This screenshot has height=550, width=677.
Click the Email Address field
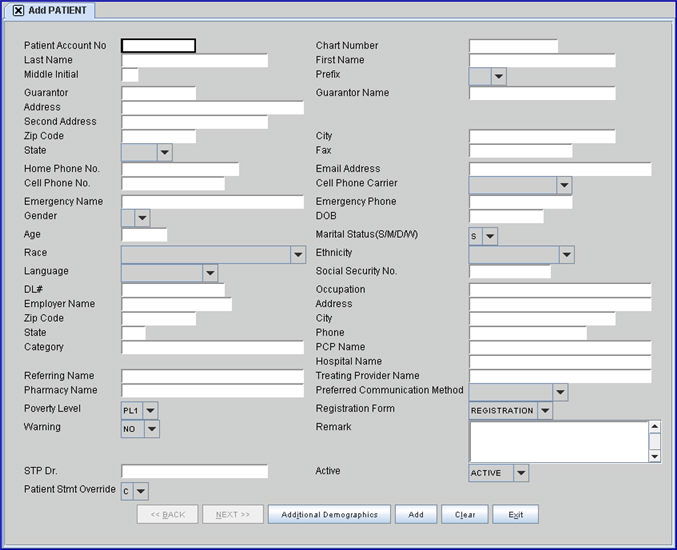point(560,169)
